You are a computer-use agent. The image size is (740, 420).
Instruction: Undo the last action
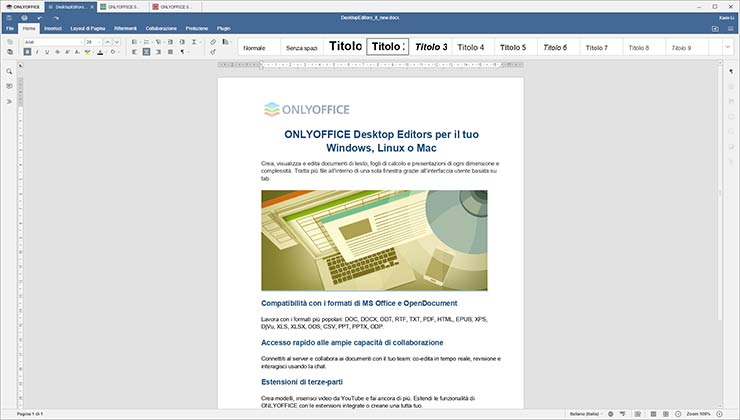click(40, 17)
